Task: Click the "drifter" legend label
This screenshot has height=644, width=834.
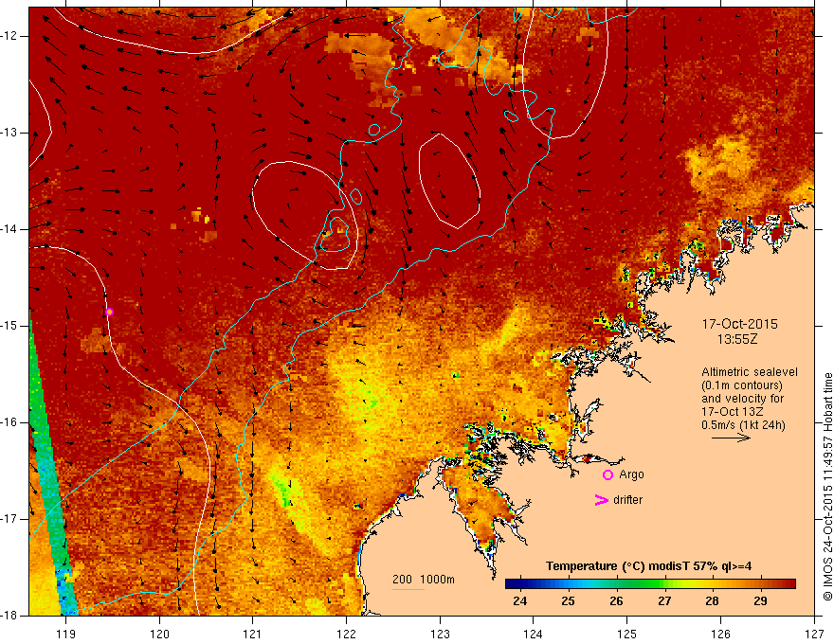Action: 627,500
